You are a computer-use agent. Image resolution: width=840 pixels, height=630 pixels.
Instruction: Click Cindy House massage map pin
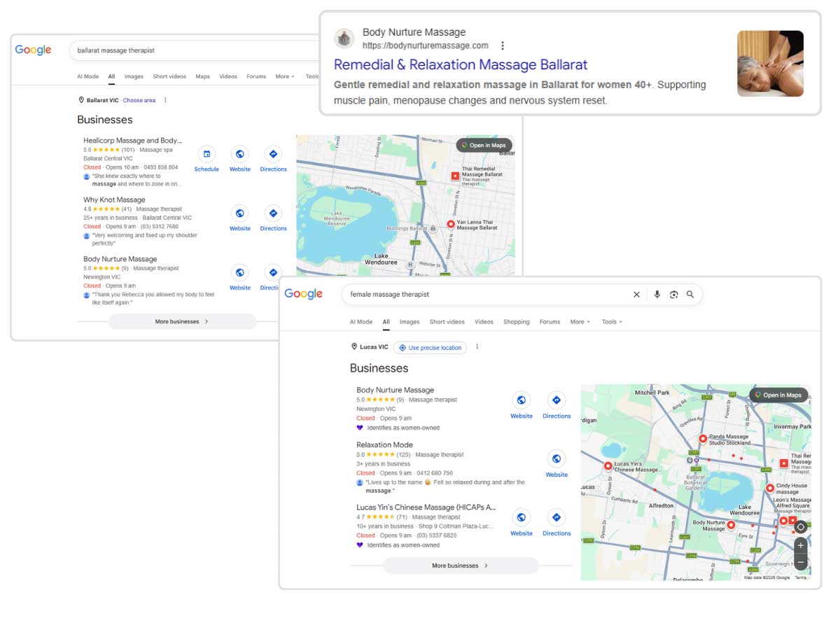(770, 488)
